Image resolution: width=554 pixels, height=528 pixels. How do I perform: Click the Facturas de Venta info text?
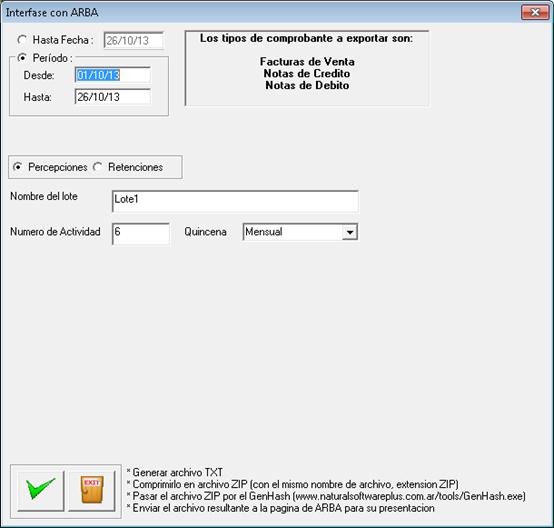pos(307,61)
